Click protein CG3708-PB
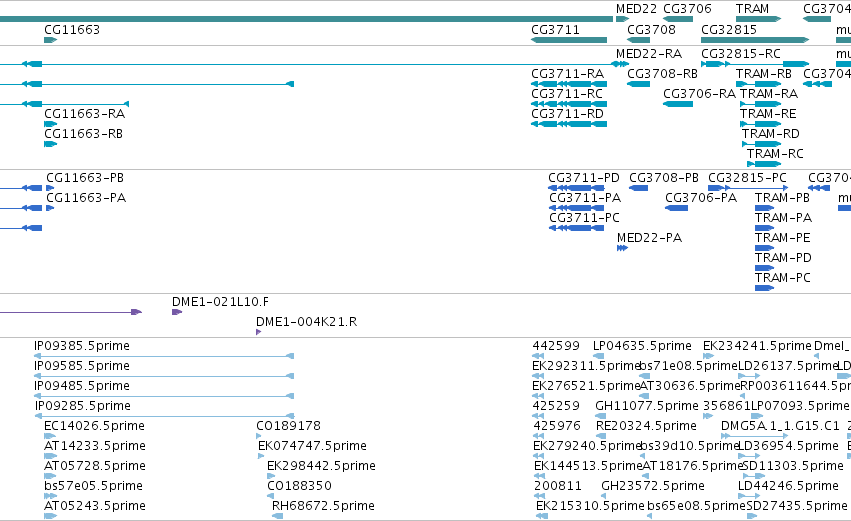The width and height of the screenshot is (851, 521). (664, 178)
